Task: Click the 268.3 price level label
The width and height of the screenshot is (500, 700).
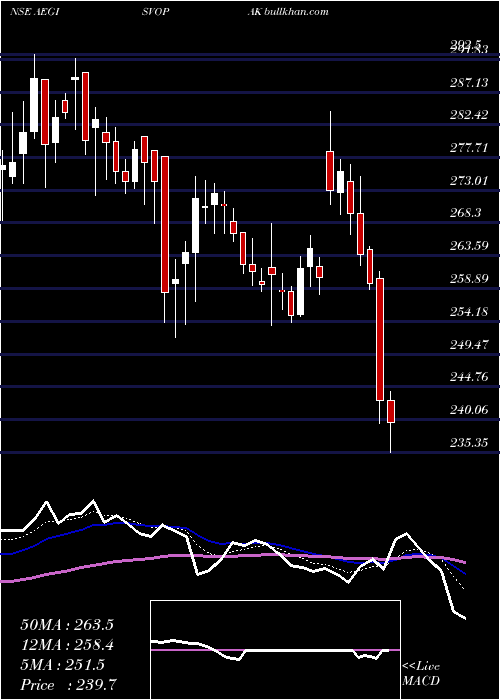Action: click(x=466, y=213)
